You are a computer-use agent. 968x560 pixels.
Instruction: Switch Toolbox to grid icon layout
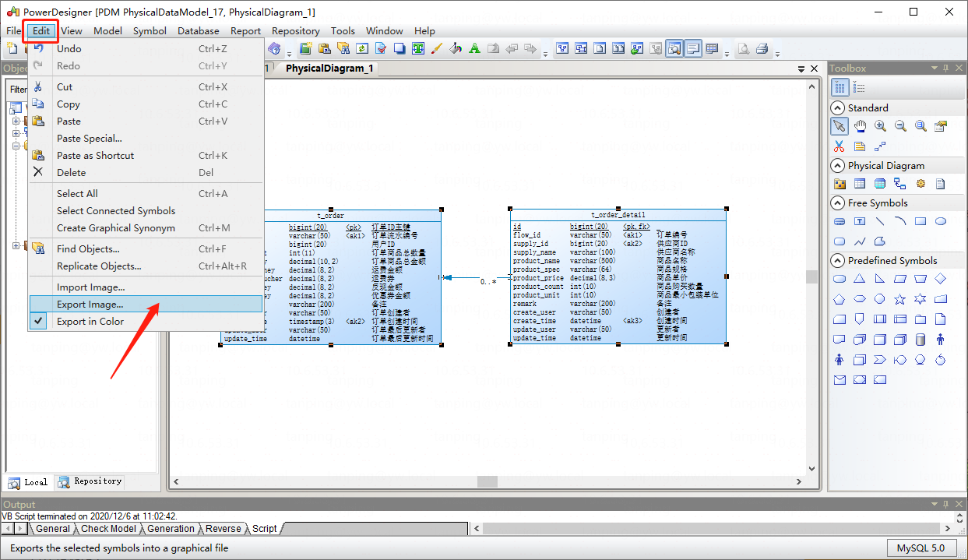tap(839, 86)
